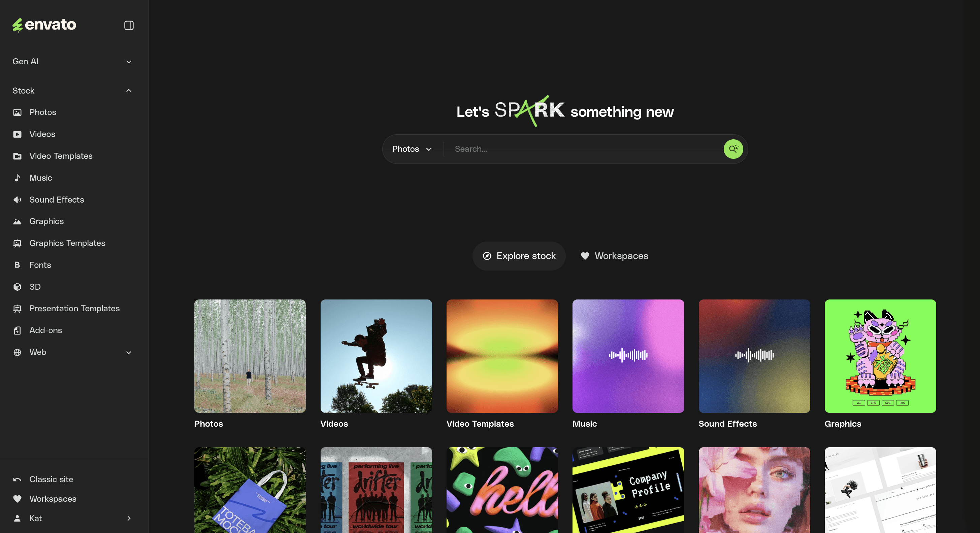The width and height of the screenshot is (980, 533).
Task: Click the envato logo
Action: 44,25
